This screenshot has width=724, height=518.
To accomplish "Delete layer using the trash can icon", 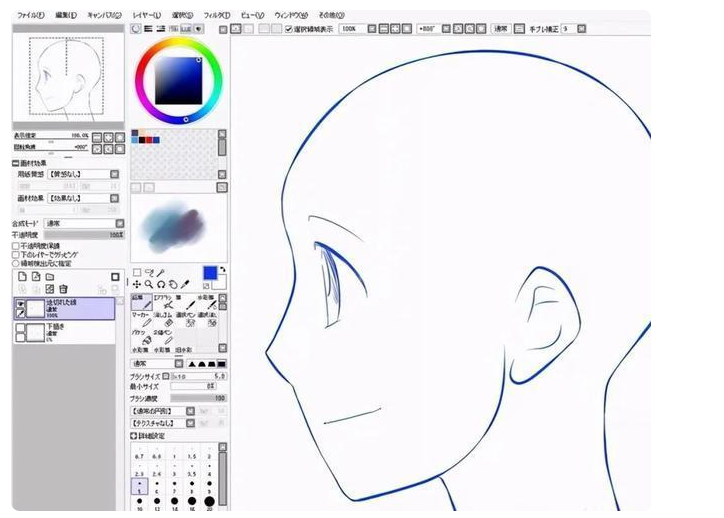I will click(63, 289).
